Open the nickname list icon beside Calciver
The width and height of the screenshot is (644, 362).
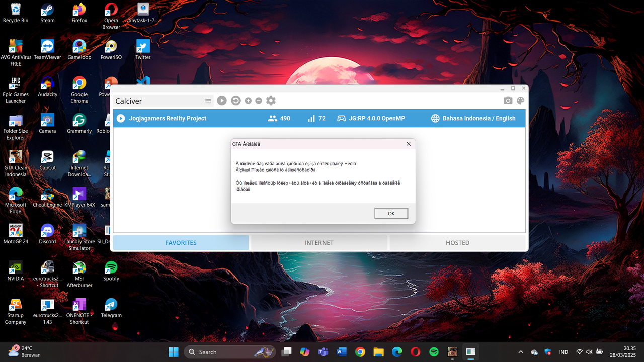point(208,101)
